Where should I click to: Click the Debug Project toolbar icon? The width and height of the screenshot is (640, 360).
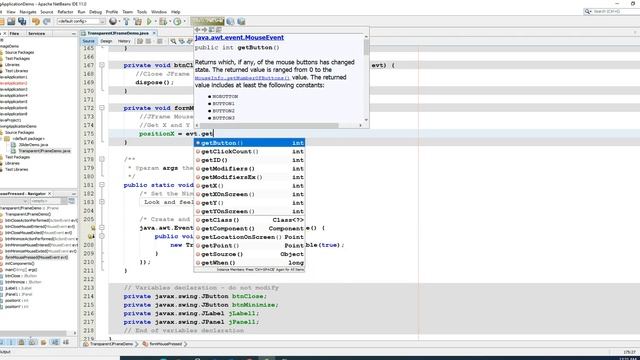click(162, 21)
